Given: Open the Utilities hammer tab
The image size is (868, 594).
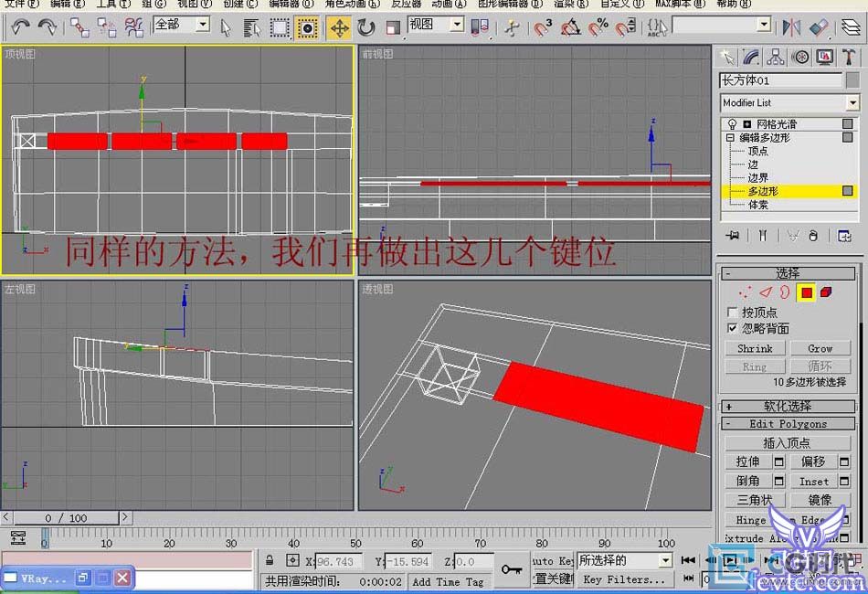Looking at the screenshot, I should click(x=849, y=57).
